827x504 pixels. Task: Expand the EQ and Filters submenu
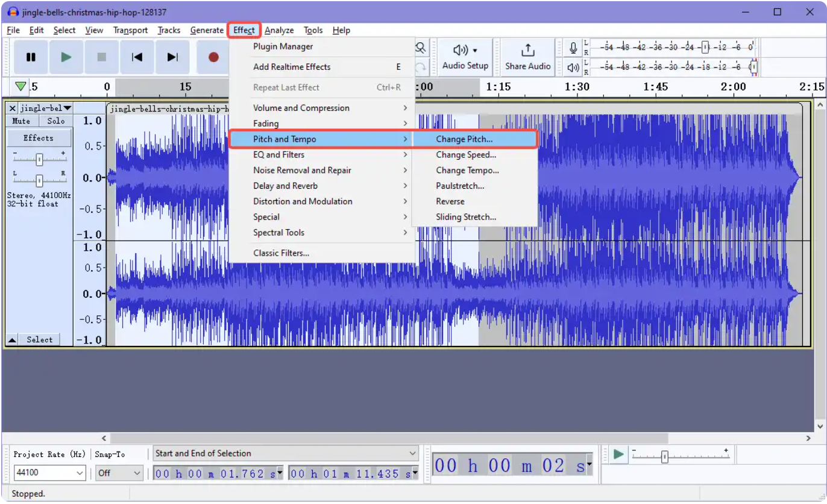click(x=322, y=155)
